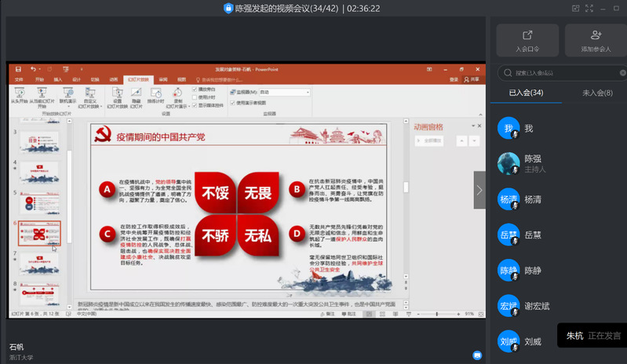The width and height of the screenshot is (627, 364).
Task: Click the blue chat icon below shared screen
Action: (x=476, y=355)
